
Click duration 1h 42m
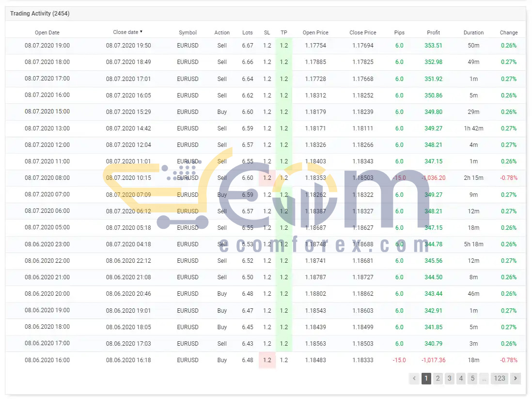[474, 128]
